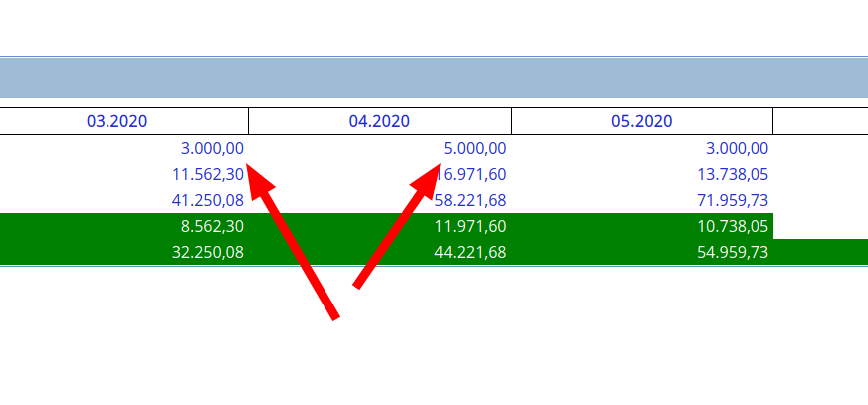Image resolution: width=868 pixels, height=405 pixels.
Task: Click the 3.000,00 value under 03.2020
Action: tap(213, 149)
